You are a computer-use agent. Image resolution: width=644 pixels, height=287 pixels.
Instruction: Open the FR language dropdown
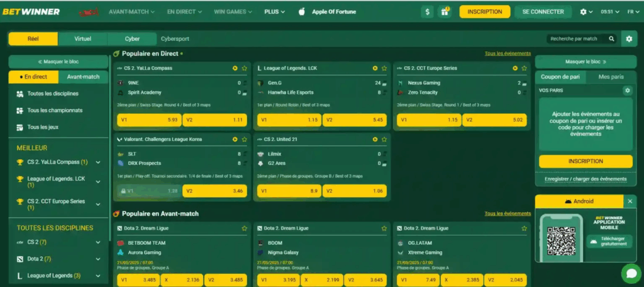634,12
